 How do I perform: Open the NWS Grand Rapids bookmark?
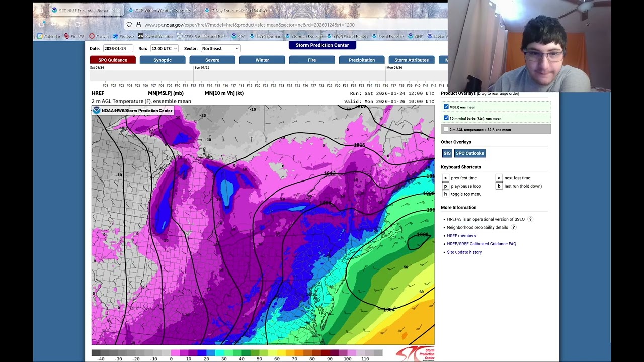(x=347, y=36)
